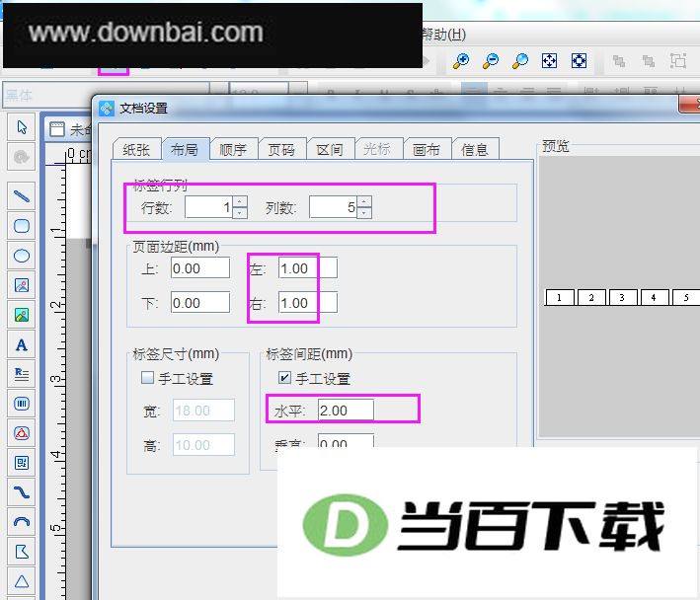Click the right margin 右 field
700x600 pixels.
point(308,303)
